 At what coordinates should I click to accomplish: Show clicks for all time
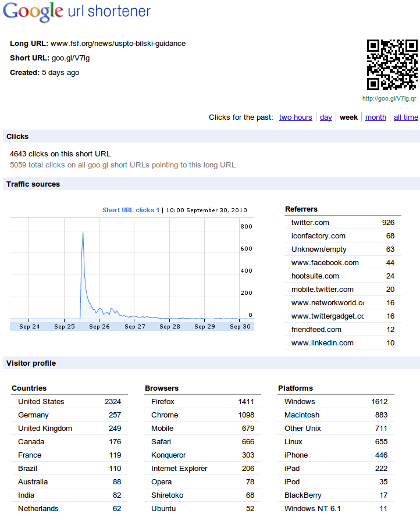click(406, 117)
